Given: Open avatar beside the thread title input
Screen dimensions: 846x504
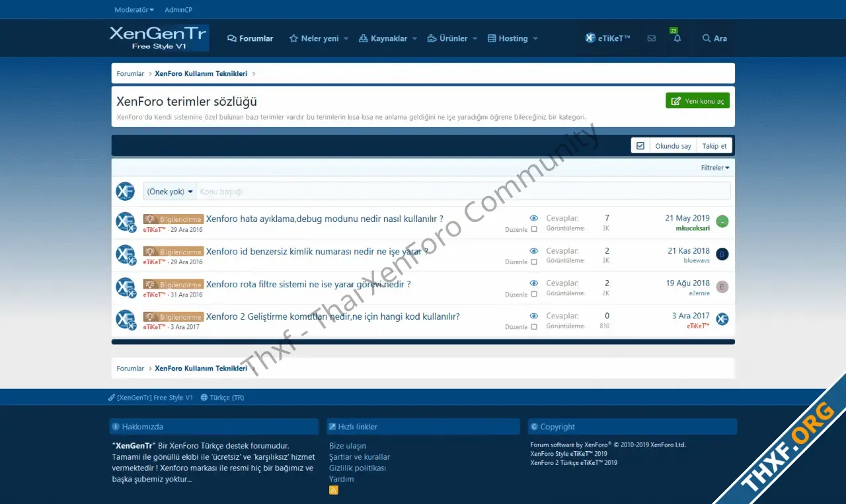Looking at the screenshot, I should (x=126, y=192).
